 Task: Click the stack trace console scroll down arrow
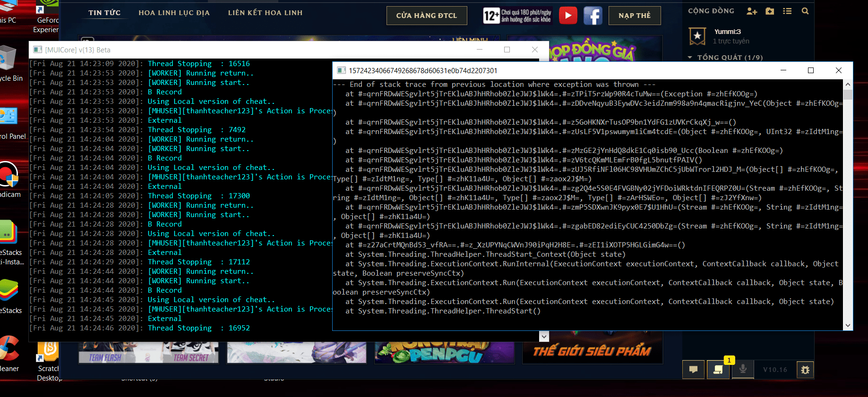coord(848,325)
